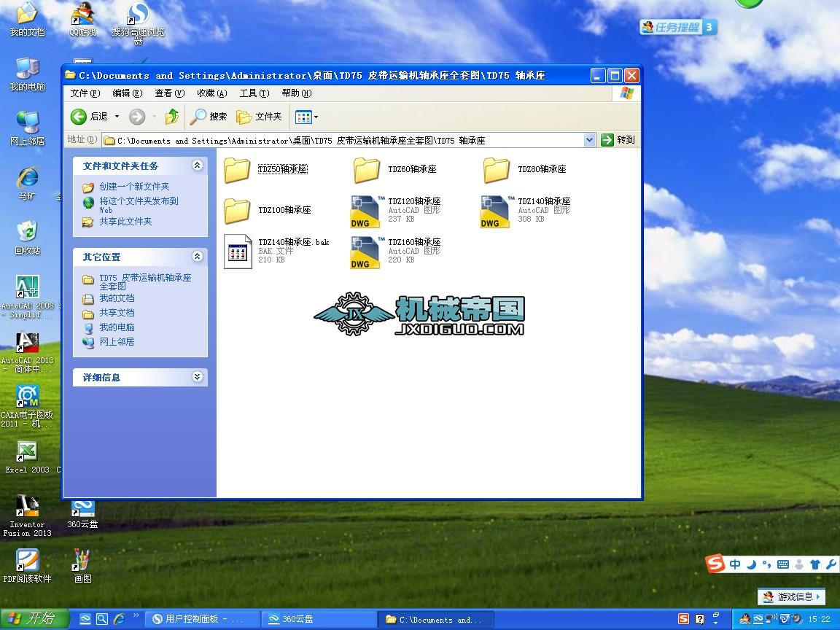
Task: Select the 回收站 recycle bin icon
Action: point(27,238)
